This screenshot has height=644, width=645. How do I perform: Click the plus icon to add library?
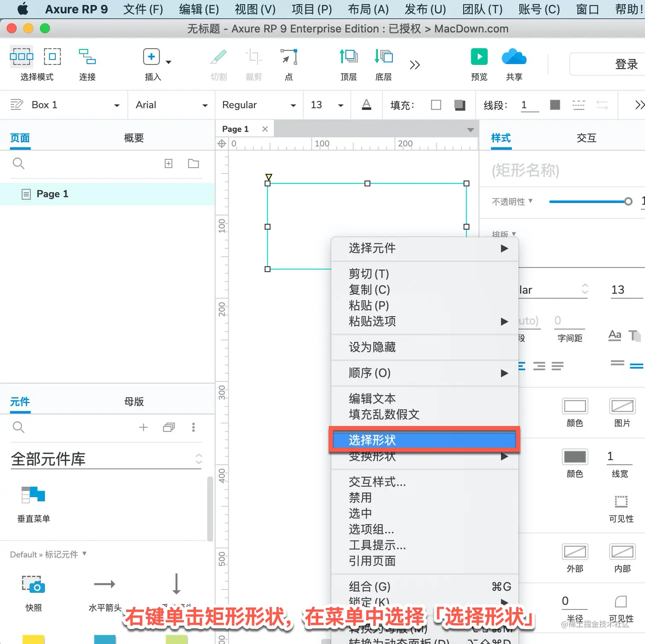tap(143, 427)
